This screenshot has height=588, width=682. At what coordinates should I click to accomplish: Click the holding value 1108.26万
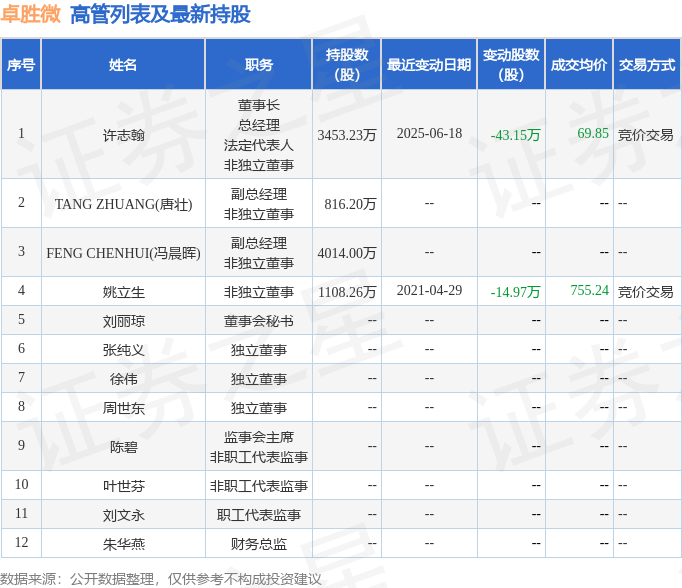point(347,292)
